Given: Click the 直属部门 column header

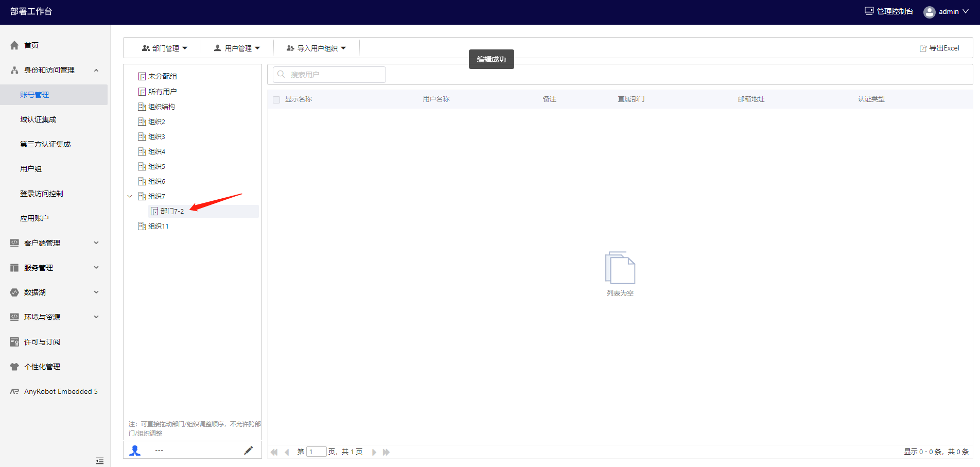Looking at the screenshot, I should tap(632, 99).
